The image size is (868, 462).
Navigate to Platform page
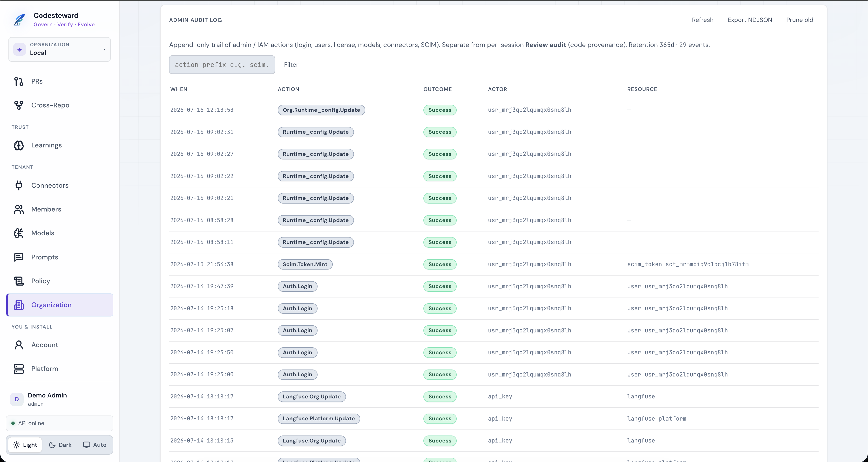click(x=60, y=369)
